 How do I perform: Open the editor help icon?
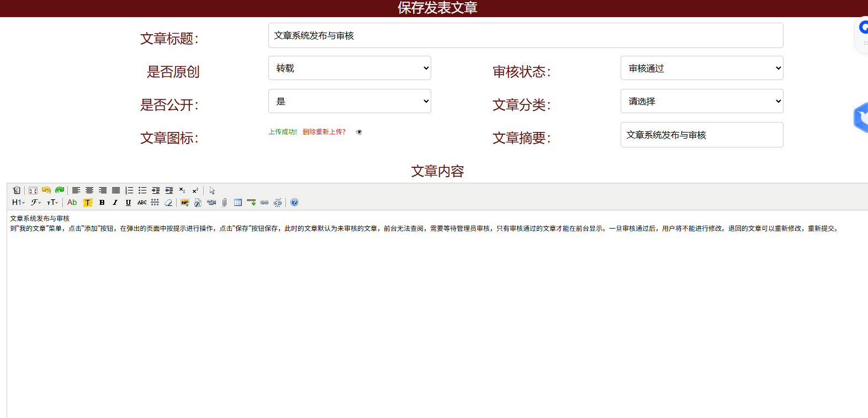(294, 203)
